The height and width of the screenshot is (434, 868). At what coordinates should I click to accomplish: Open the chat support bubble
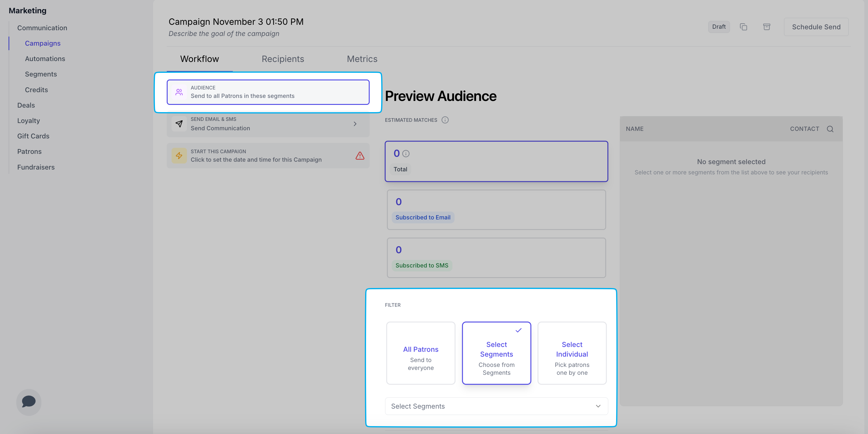[29, 402]
